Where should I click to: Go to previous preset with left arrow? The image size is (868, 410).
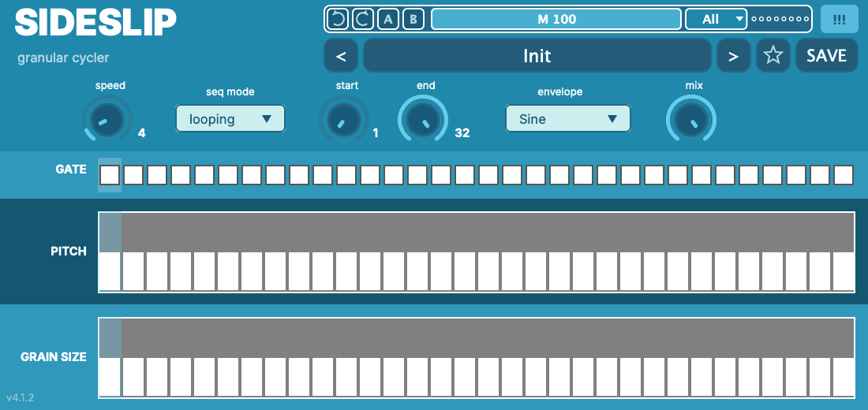340,55
